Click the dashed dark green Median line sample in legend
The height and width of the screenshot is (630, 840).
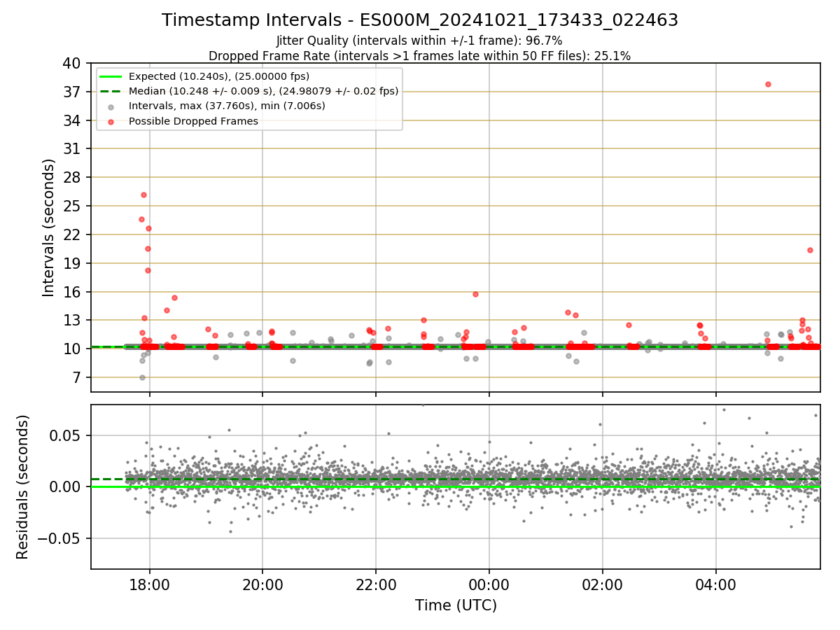tap(112, 91)
